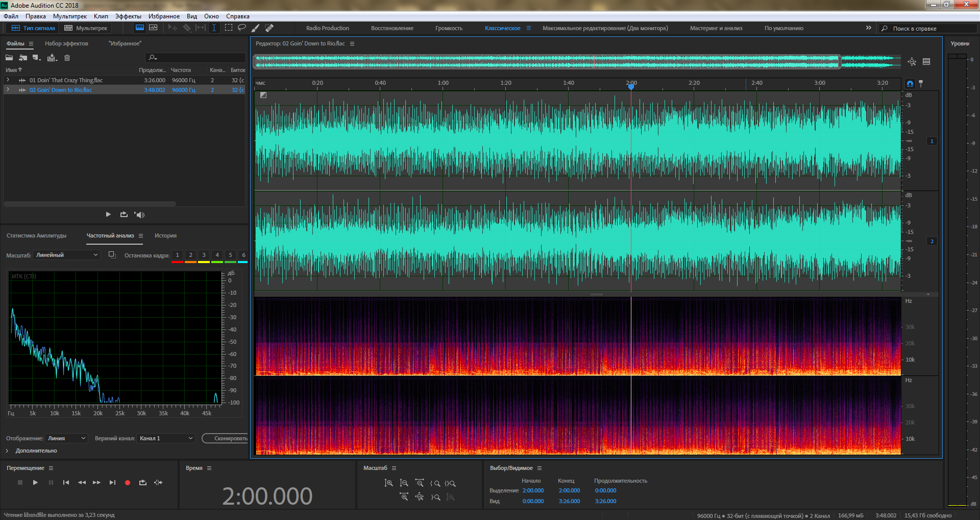Click the Open File folder icon
Screen dimensions: 980x520
(x=9, y=58)
